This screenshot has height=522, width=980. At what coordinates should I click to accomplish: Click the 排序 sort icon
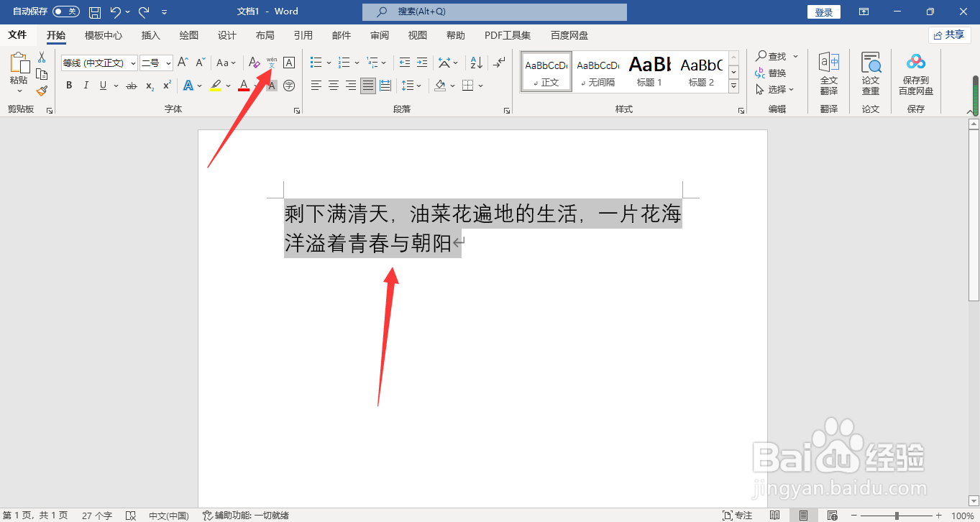click(475, 63)
